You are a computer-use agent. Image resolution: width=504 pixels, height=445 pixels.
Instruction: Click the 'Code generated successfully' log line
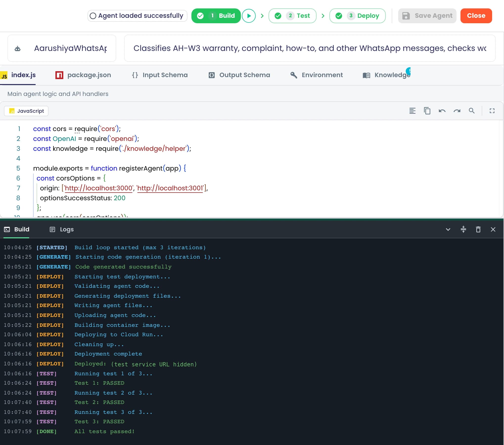(123, 267)
